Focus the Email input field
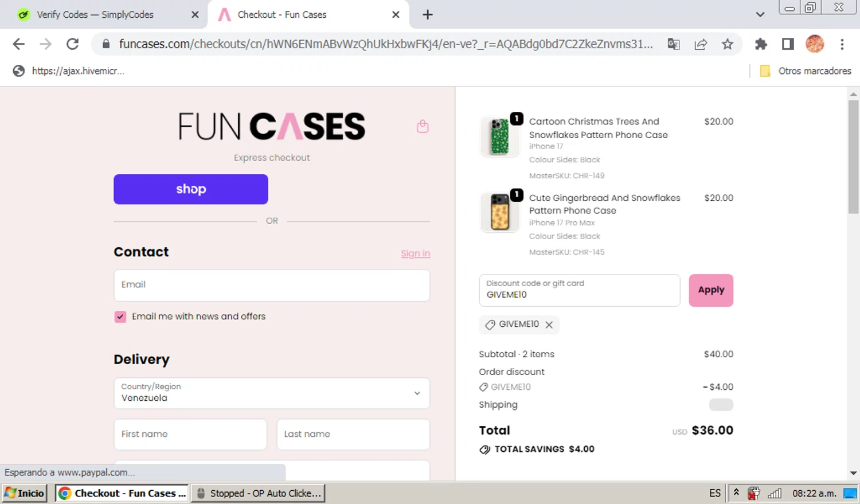 272,286
